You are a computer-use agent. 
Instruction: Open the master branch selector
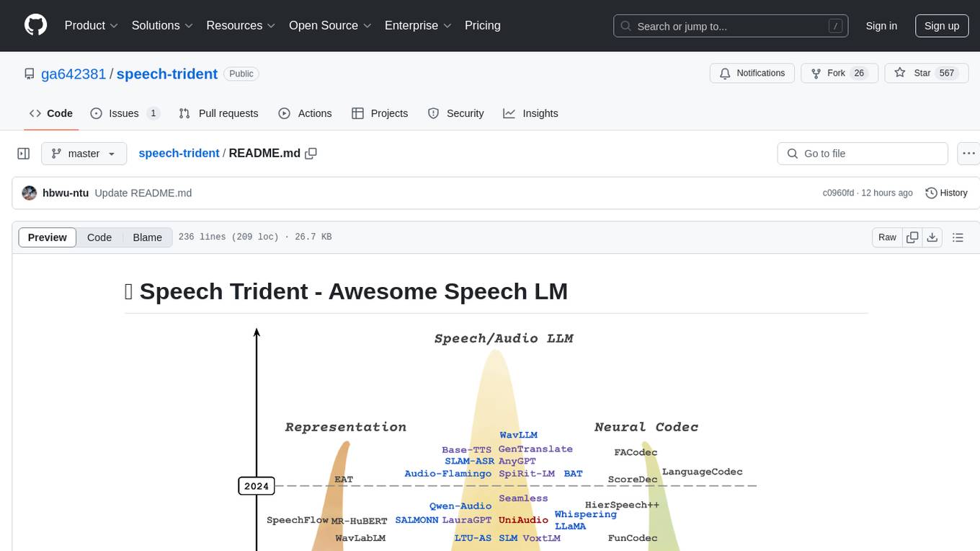click(84, 154)
